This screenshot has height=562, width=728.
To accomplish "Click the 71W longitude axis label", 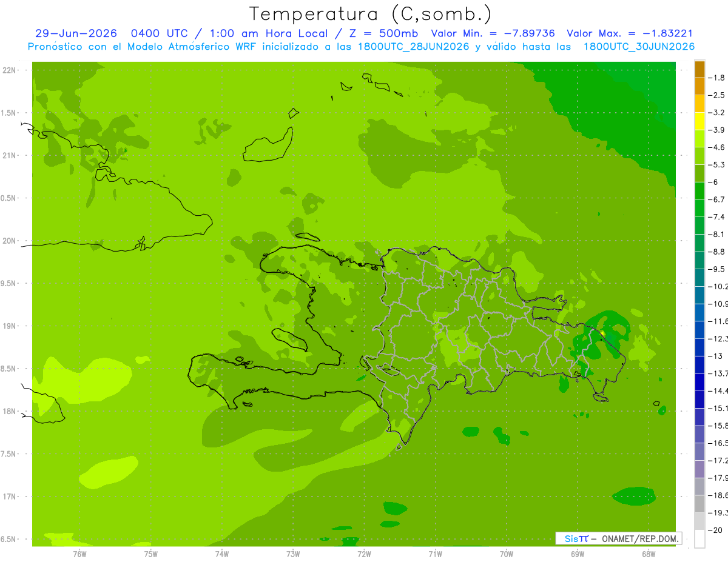I will [435, 554].
